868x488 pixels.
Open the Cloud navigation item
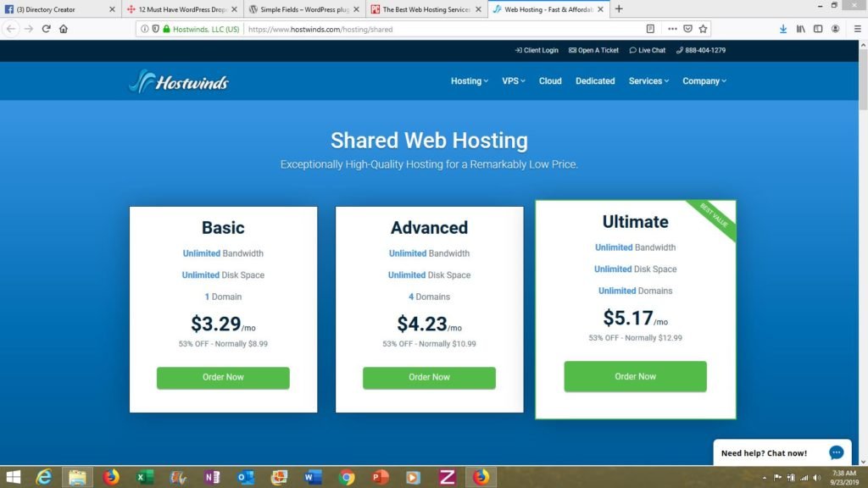(550, 80)
